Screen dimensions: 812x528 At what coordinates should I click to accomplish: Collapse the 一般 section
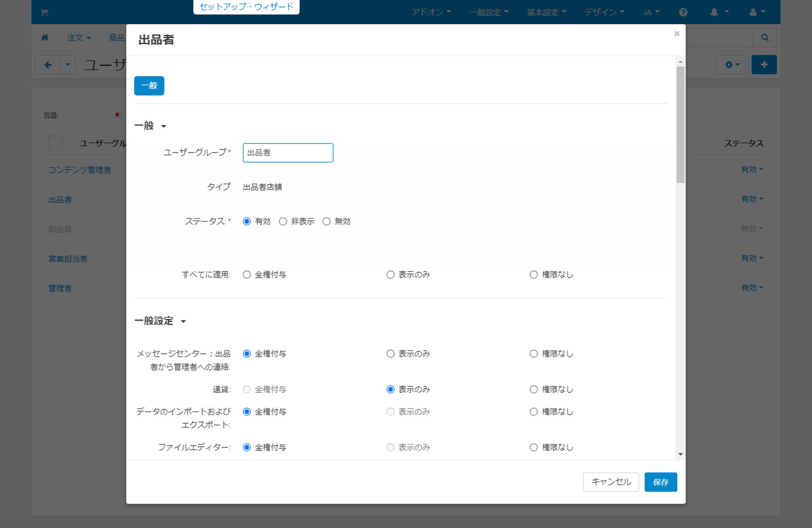pyautogui.click(x=150, y=126)
